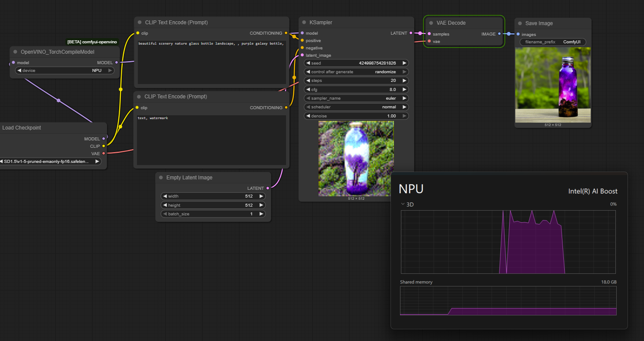Collapse the OpenVINO_TorchCompileModel node via its title dot
This screenshot has width=644, height=341.
(16, 52)
